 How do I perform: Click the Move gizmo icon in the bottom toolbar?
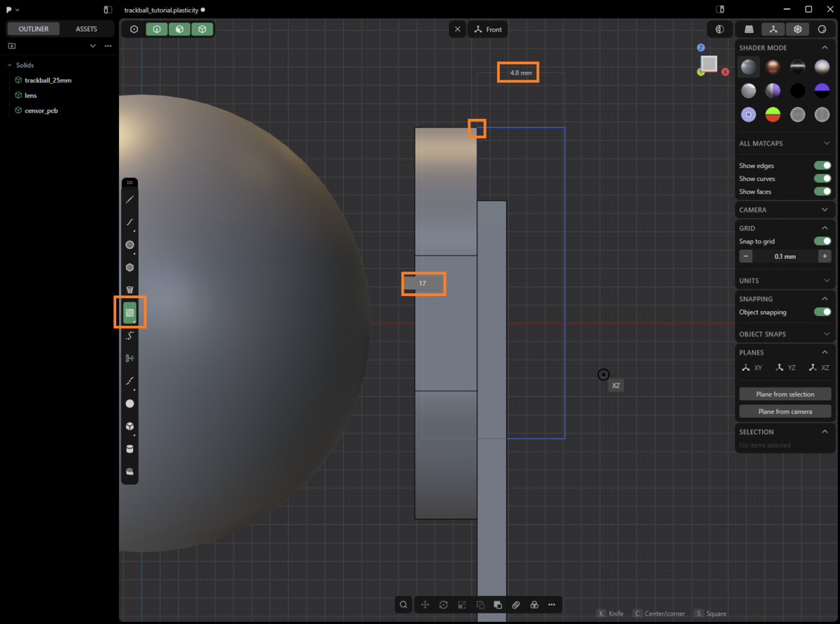tap(425, 604)
